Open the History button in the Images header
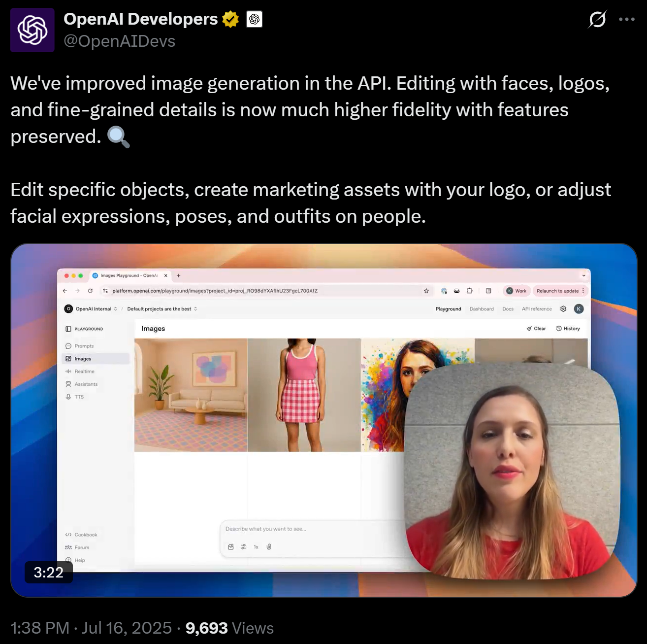The width and height of the screenshot is (647, 644). point(568,329)
